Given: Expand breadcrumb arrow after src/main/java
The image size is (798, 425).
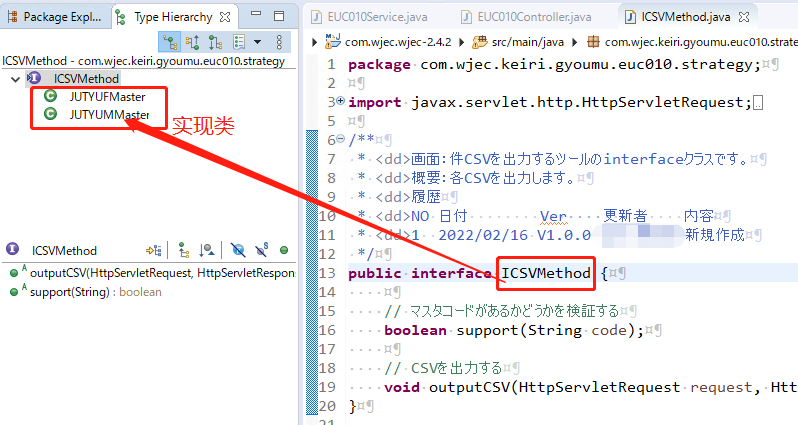Looking at the screenshot, I should click(x=575, y=42).
